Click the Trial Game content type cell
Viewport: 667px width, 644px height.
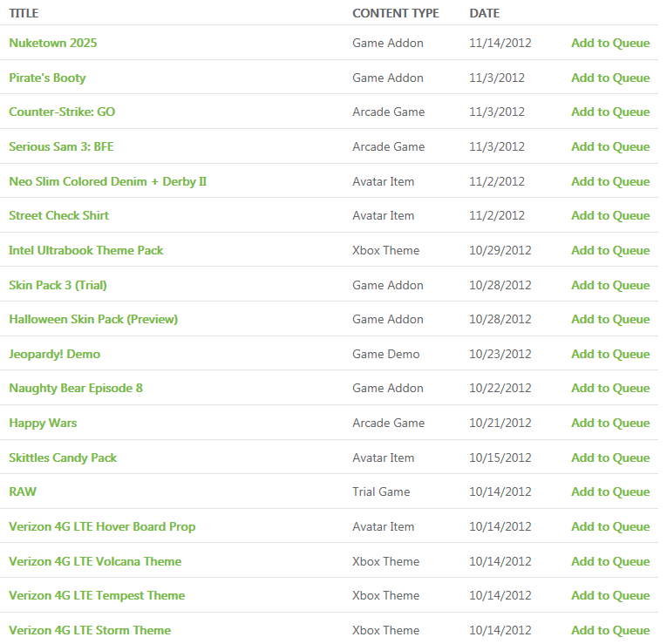coord(381,491)
